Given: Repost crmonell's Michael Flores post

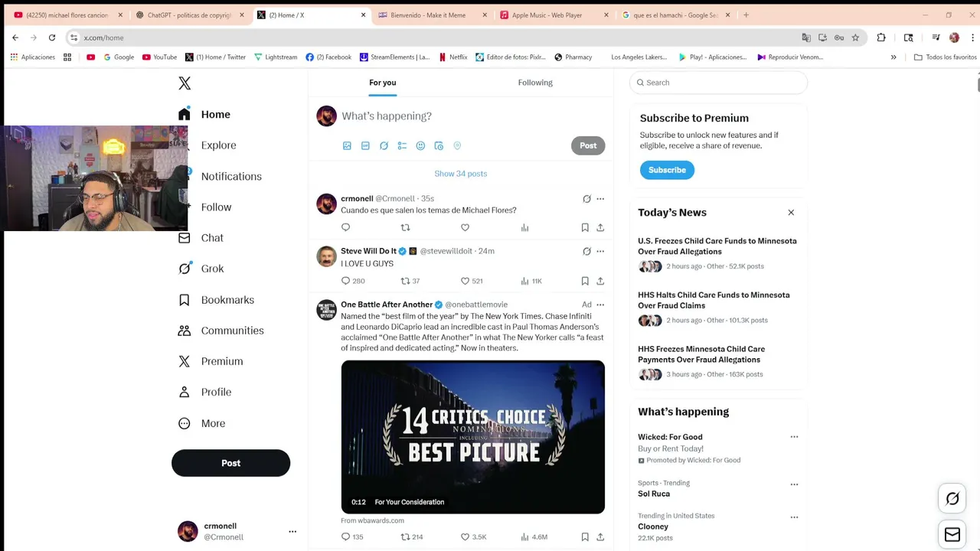Looking at the screenshot, I should (405, 227).
